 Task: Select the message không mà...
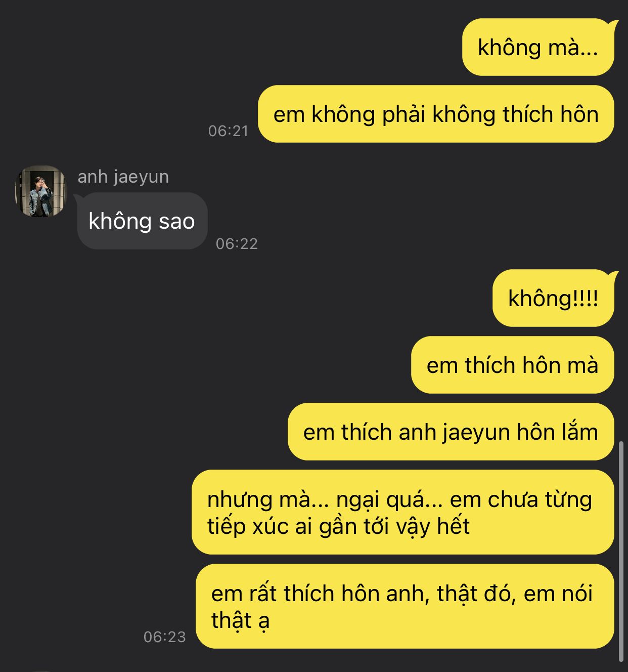pyautogui.click(x=537, y=48)
